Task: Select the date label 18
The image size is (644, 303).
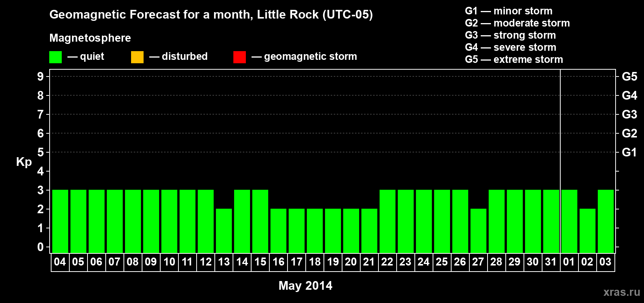Action: (314, 262)
